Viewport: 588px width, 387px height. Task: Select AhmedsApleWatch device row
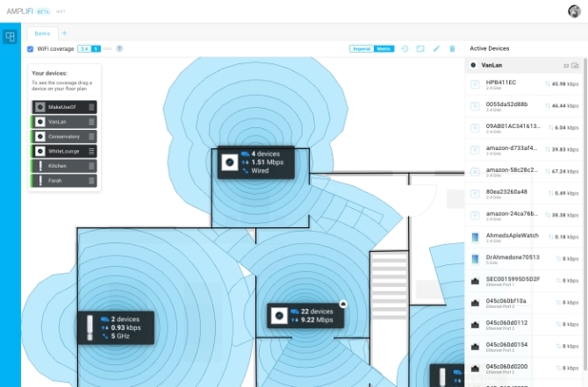click(x=524, y=237)
